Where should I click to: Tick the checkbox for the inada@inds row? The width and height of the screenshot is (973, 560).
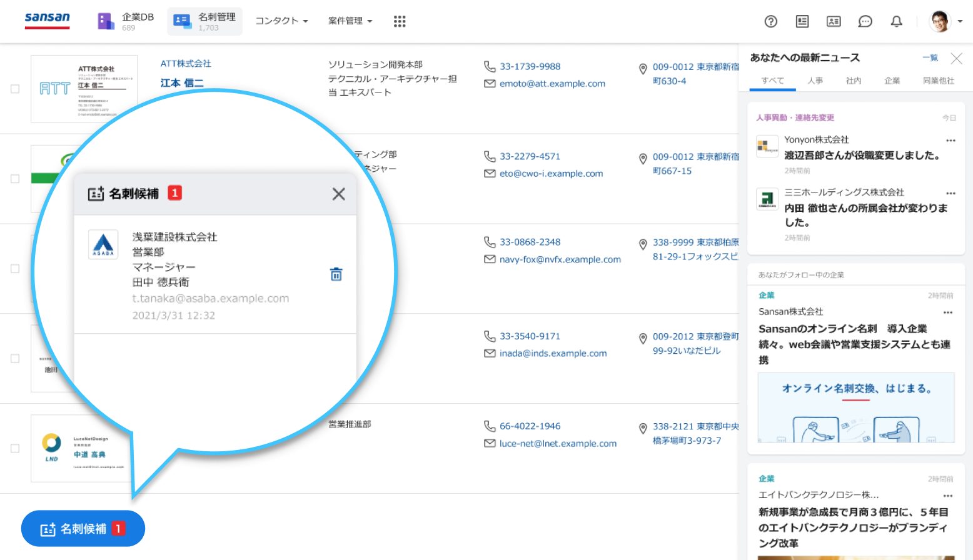15,359
